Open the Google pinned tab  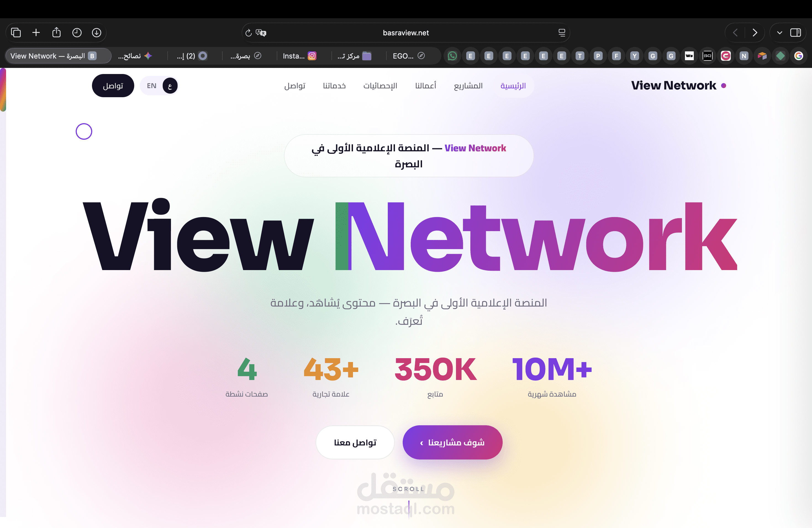[x=799, y=56]
